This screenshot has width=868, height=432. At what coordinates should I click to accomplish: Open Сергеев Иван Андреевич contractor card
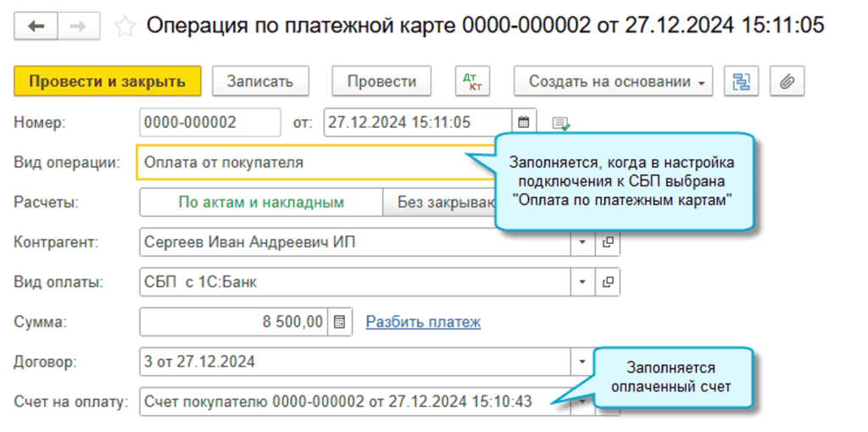608,242
